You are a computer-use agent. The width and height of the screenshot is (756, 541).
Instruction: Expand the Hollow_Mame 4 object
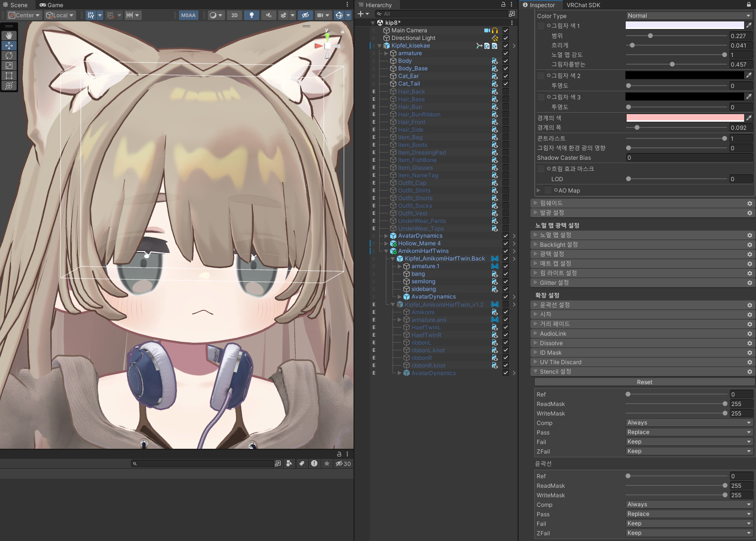(386, 243)
